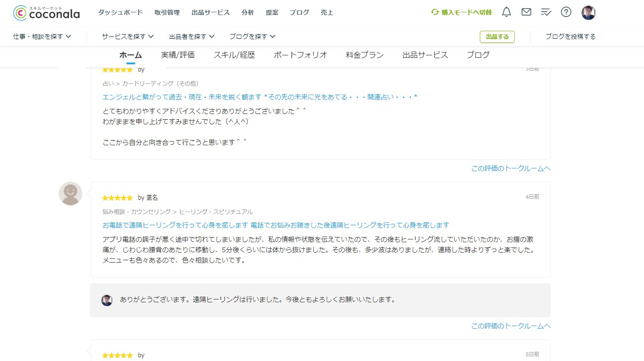This screenshot has width=644, height=361.
Task: Expand 出品者を探す dropdown
Action: pyautogui.click(x=192, y=36)
